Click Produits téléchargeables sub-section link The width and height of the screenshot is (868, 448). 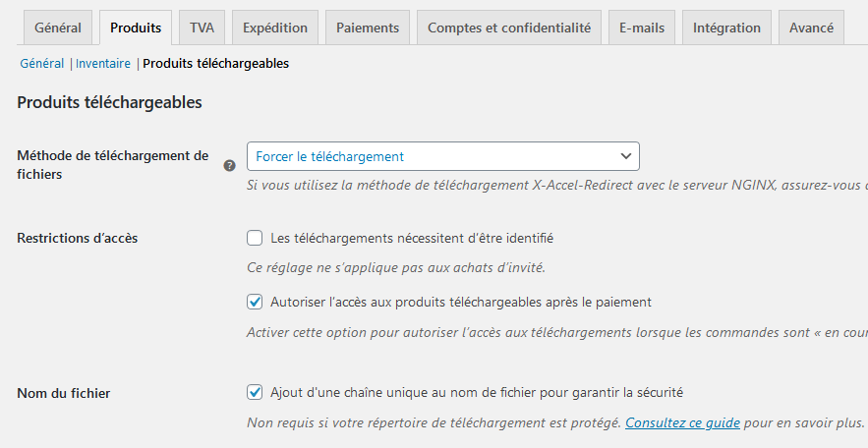tap(216, 64)
